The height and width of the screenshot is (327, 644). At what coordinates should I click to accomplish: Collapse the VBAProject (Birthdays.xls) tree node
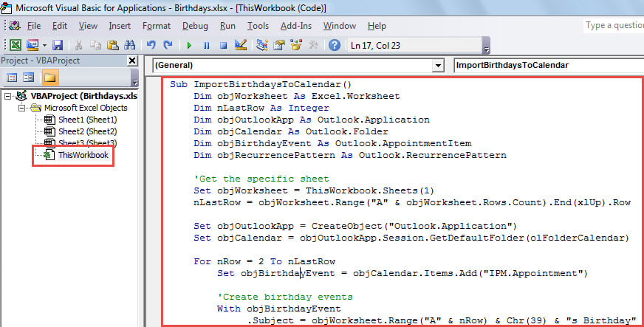click(8, 97)
